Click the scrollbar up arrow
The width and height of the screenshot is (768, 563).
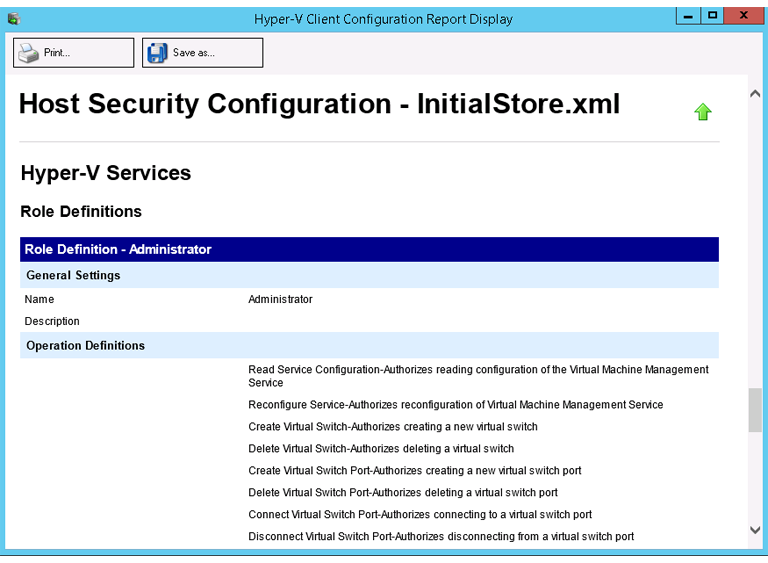[x=755, y=93]
